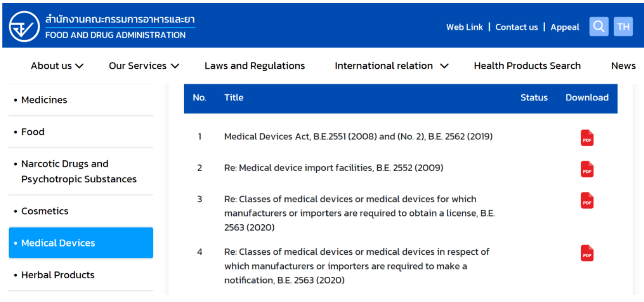Switch language using TH button
This screenshot has height=302, width=644.
pyautogui.click(x=623, y=27)
